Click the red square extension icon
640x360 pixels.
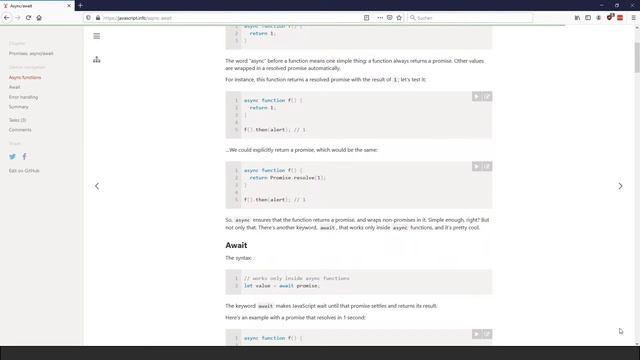pyautogui.click(x=620, y=18)
